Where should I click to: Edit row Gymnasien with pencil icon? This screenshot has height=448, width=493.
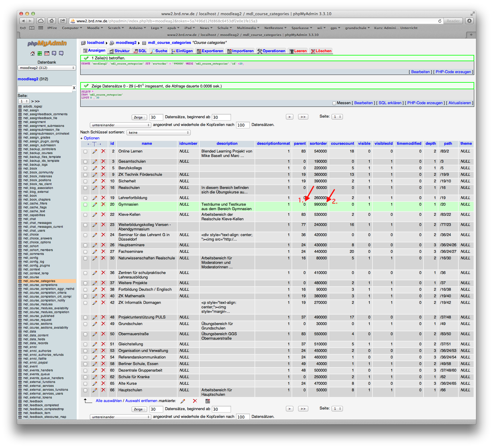coord(95,204)
